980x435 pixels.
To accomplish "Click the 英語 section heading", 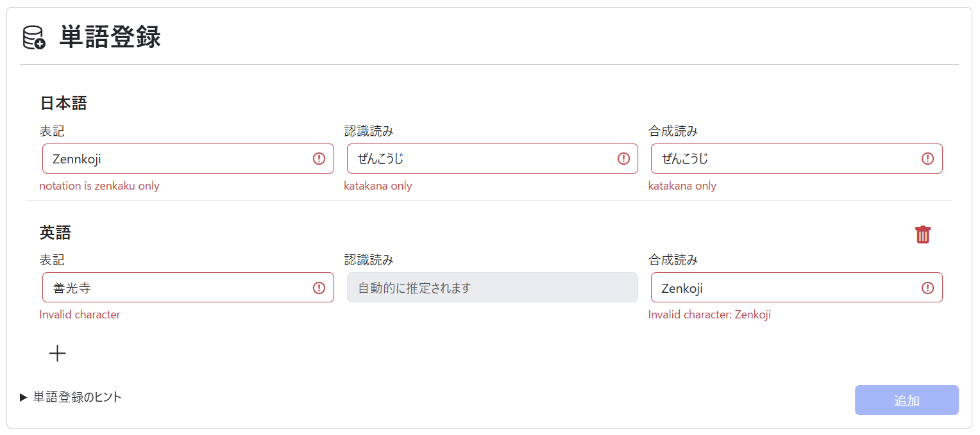I will tap(55, 233).
